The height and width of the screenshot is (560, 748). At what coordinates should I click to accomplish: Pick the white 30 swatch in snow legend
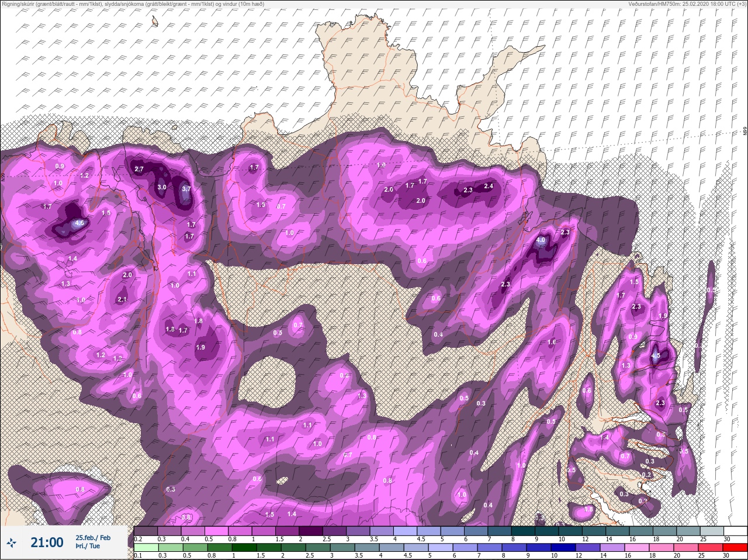coord(735,531)
